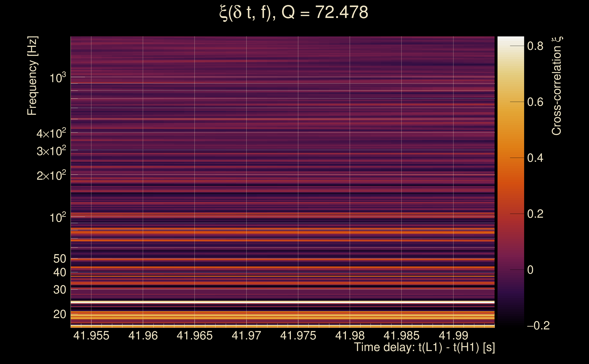Click the −0.2 colorbar tick label
The width and height of the screenshot is (589, 364).
coord(538,326)
